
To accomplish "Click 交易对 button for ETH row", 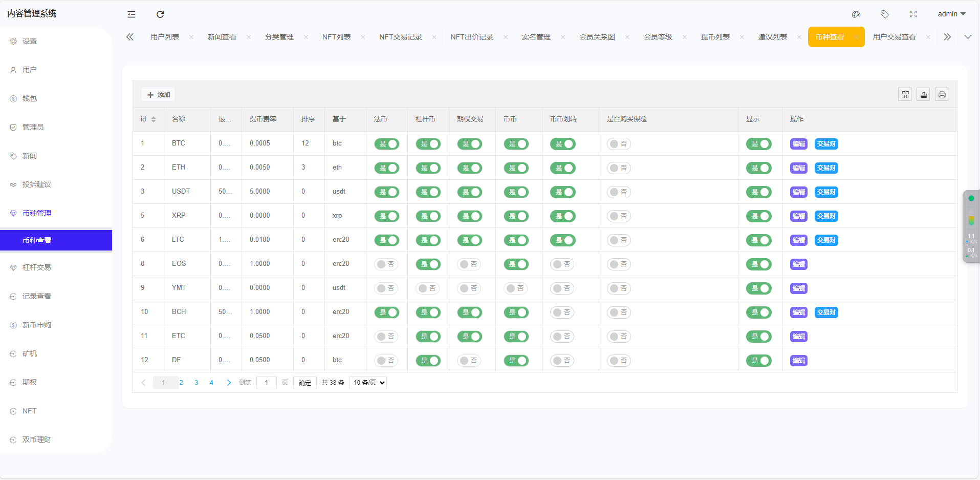I will click(826, 168).
